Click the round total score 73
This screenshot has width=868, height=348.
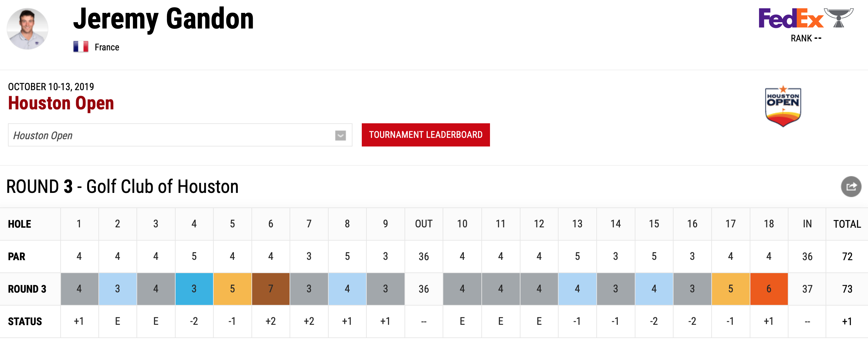coord(847,289)
